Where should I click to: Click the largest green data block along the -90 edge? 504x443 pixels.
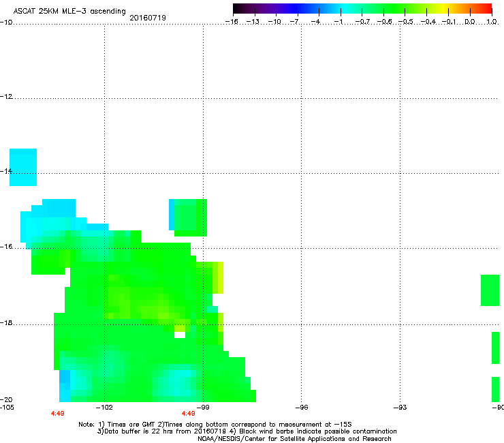point(490,290)
